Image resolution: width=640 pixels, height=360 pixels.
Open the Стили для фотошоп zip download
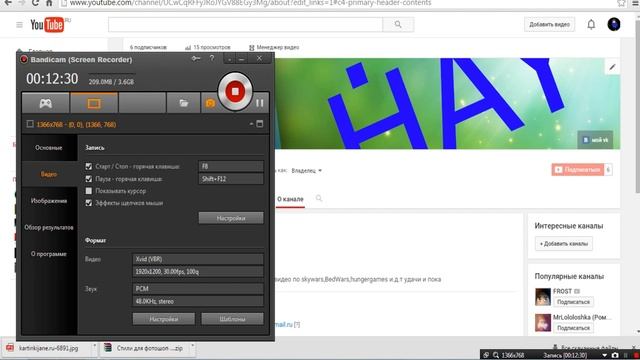pos(149,348)
